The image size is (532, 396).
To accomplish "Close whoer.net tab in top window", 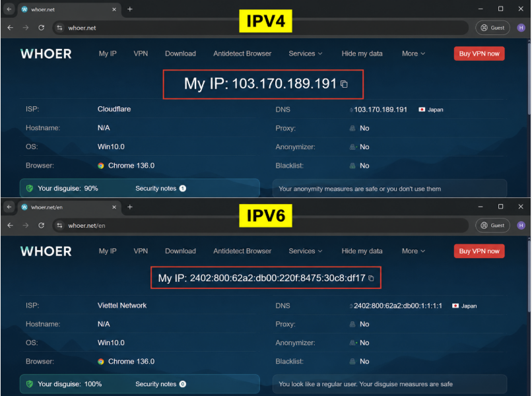I will tap(114, 9).
